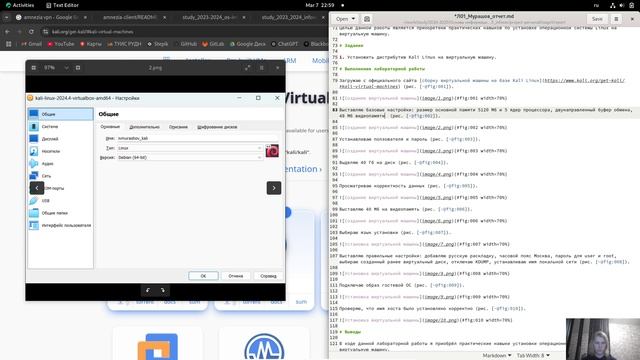Save the document with Save button
Image resolution: width=640 pixels, height=360 pixels.
[x=597, y=19]
